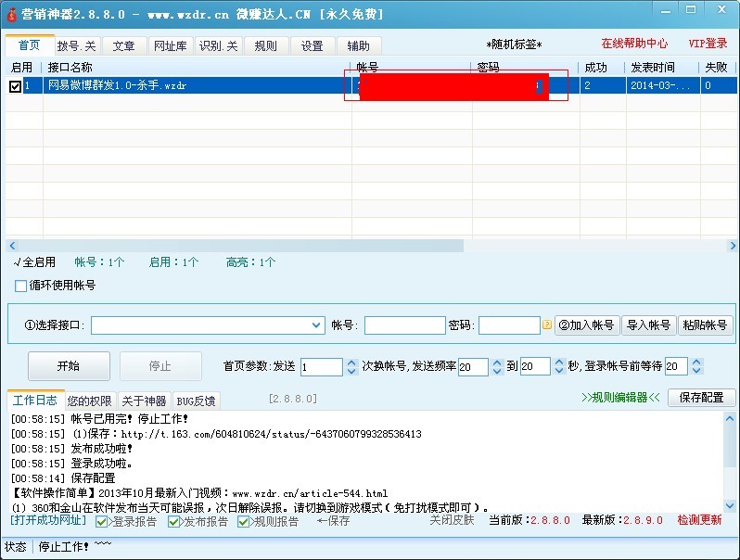Decrease 登录帐号前等待 stepper
The width and height of the screenshot is (740, 560).
696,371
